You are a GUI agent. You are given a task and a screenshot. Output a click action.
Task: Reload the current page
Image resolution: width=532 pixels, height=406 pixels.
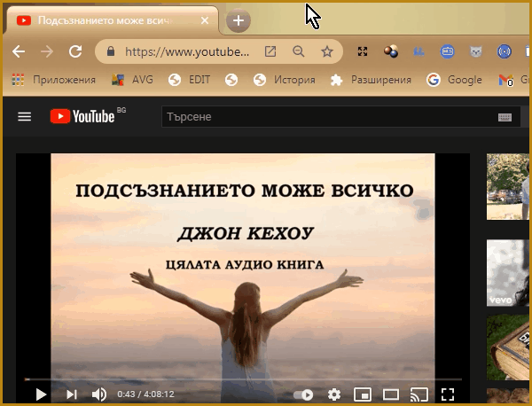(x=75, y=51)
